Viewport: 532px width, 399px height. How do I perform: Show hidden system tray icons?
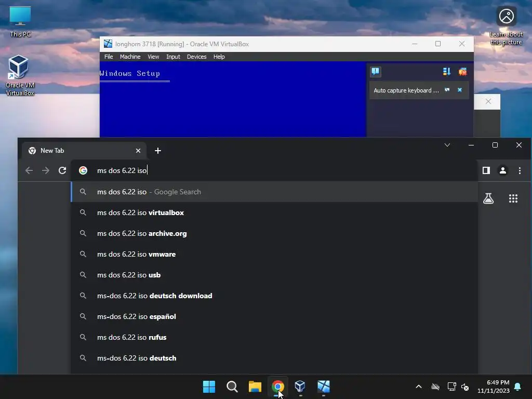click(419, 387)
